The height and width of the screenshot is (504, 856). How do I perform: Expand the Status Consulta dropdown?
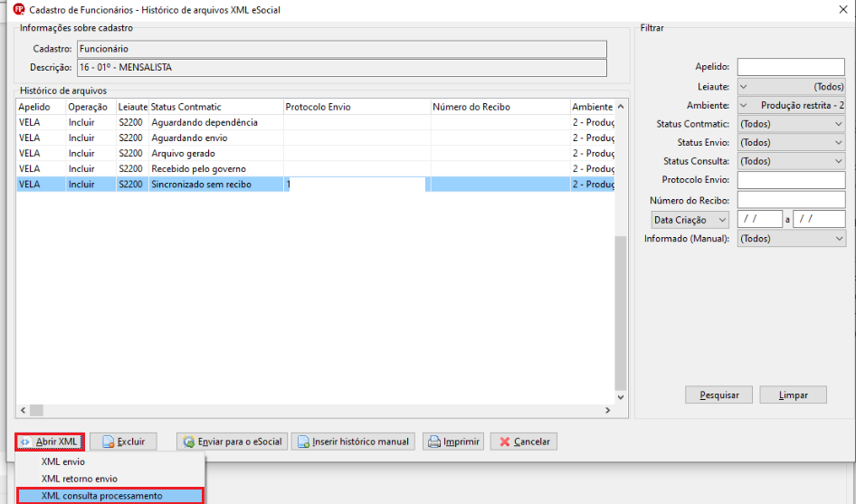tap(791, 161)
